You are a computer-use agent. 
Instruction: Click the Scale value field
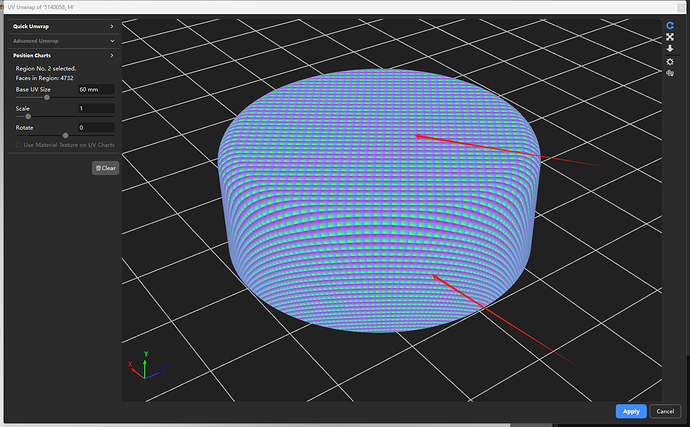click(96, 108)
